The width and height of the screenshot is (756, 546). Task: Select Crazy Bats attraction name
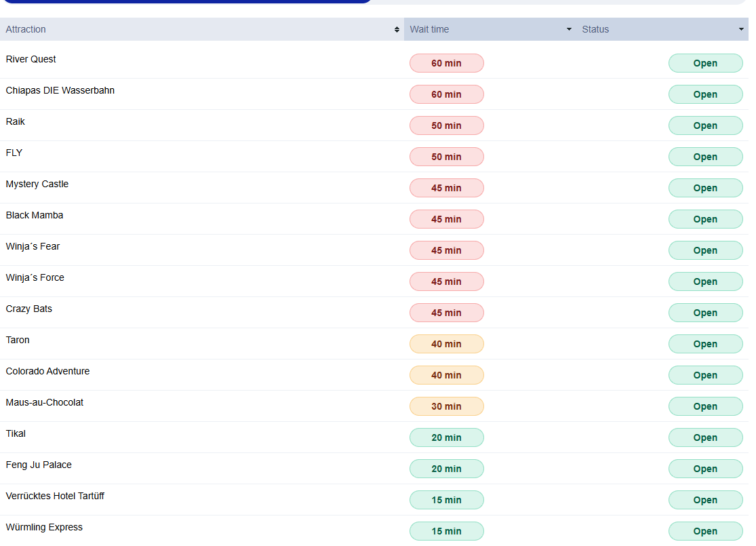tap(29, 309)
